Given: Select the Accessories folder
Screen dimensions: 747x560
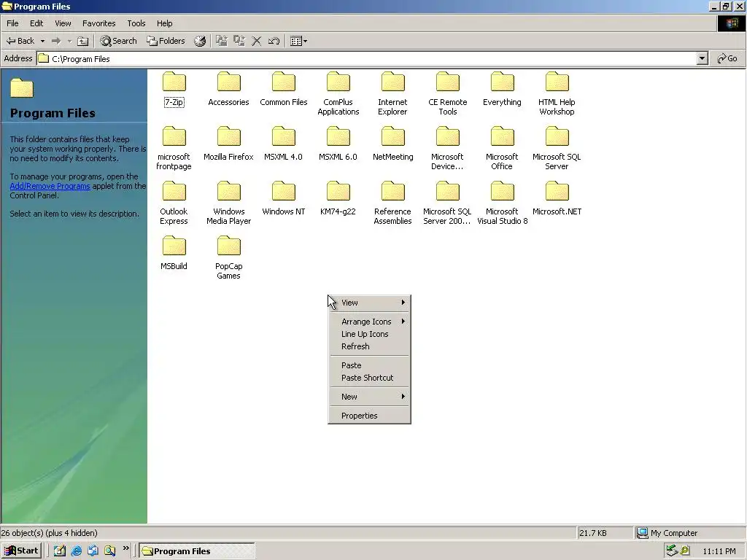Looking at the screenshot, I should pyautogui.click(x=228, y=90).
